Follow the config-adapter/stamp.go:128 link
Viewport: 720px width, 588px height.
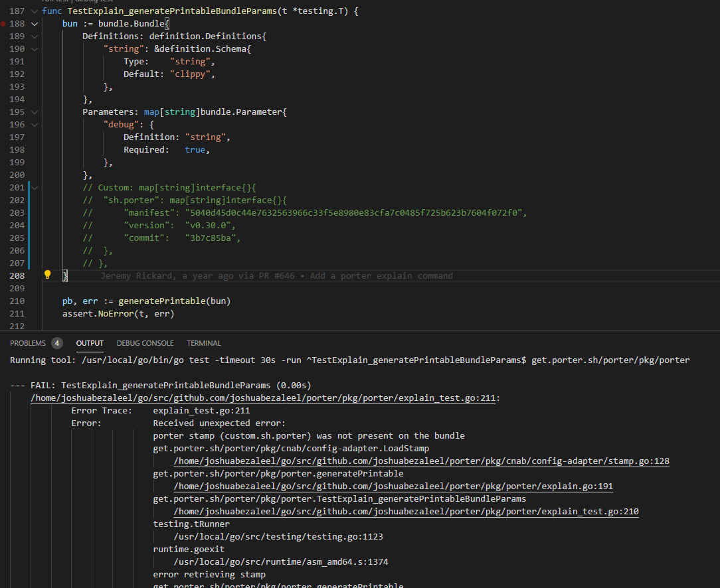click(x=422, y=461)
